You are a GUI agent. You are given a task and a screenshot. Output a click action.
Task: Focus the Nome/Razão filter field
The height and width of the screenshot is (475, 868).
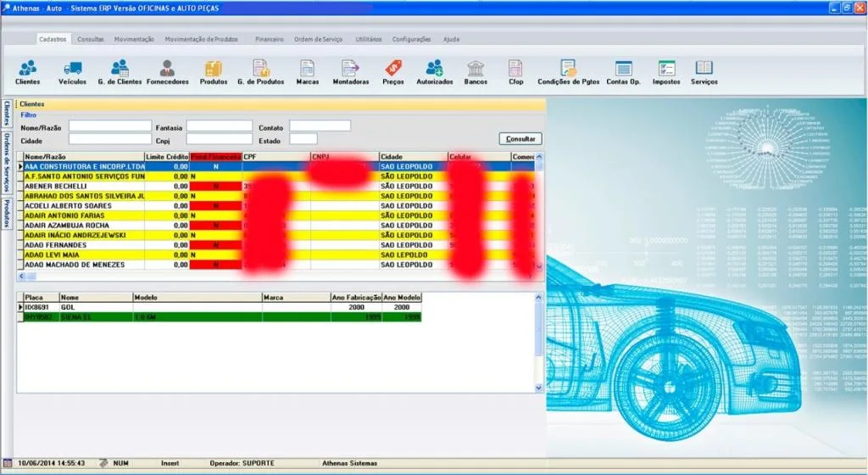pos(109,126)
